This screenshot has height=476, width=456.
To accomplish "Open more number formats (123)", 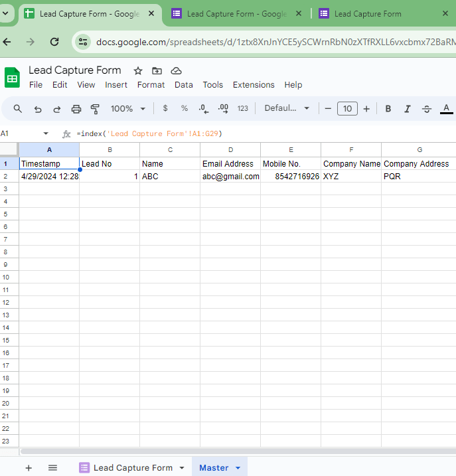I will (242, 108).
